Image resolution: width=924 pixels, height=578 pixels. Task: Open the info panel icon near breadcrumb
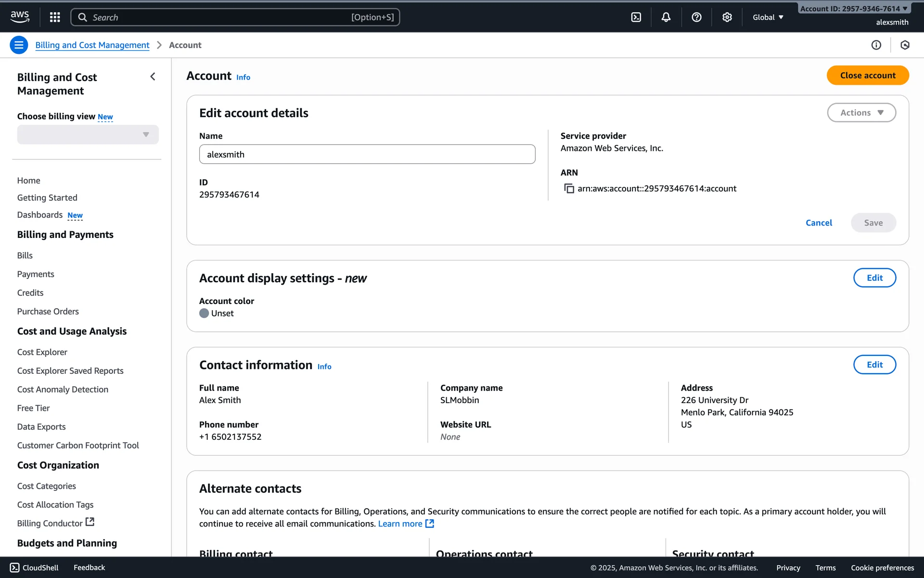coord(876,45)
